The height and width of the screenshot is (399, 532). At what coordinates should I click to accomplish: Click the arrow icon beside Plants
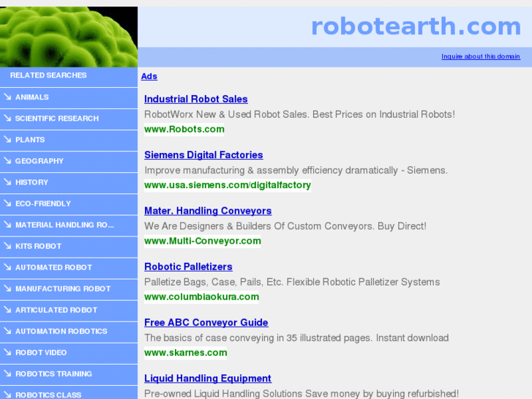click(x=7, y=140)
